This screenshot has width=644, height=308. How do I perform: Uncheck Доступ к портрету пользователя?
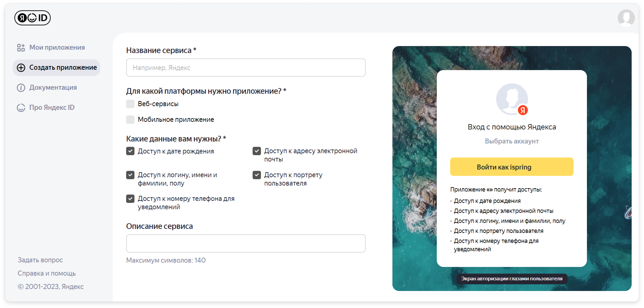click(257, 175)
